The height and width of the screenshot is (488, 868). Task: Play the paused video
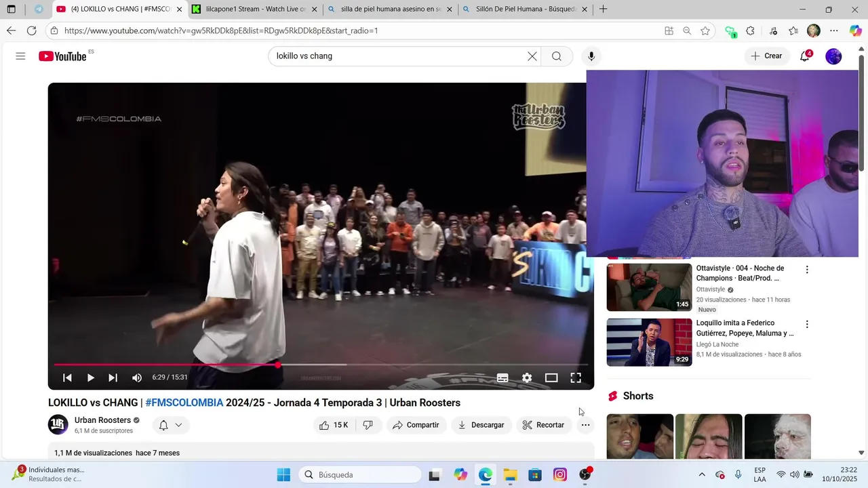pyautogui.click(x=90, y=378)
